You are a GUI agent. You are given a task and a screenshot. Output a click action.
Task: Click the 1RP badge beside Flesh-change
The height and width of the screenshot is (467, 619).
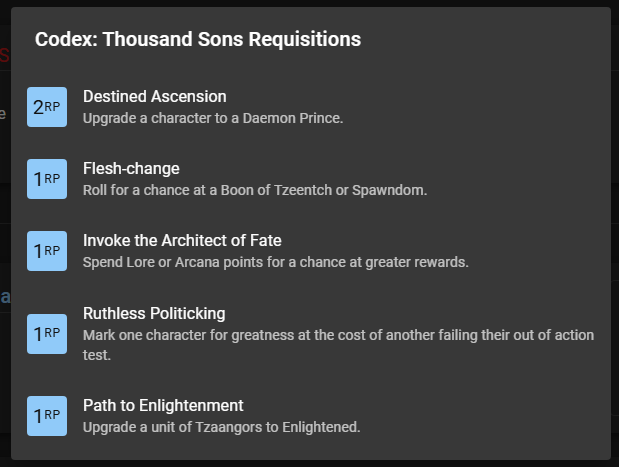[x=47, y=179]
